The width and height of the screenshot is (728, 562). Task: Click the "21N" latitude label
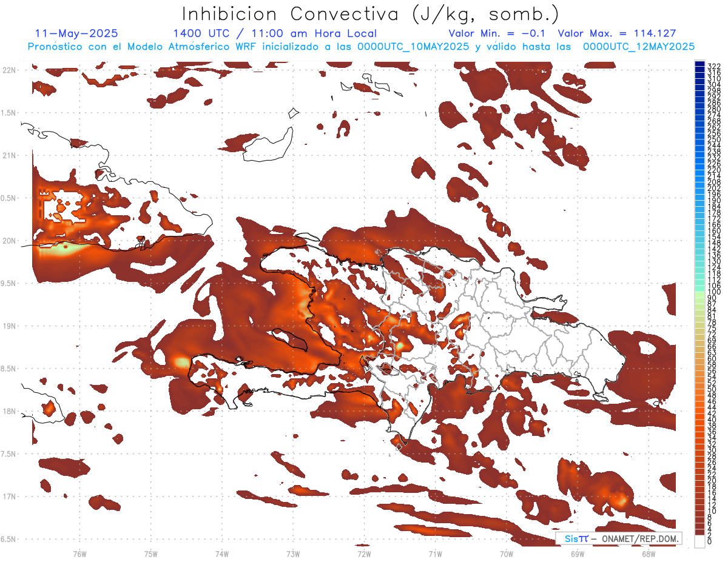pyautogui.click(x=9, y=155)
